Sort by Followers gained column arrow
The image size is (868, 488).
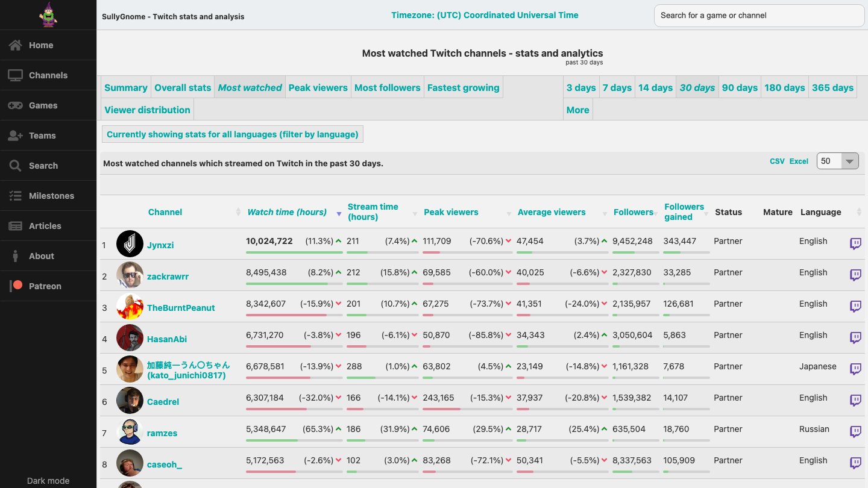pyautogui.click(x=707, y=213)
